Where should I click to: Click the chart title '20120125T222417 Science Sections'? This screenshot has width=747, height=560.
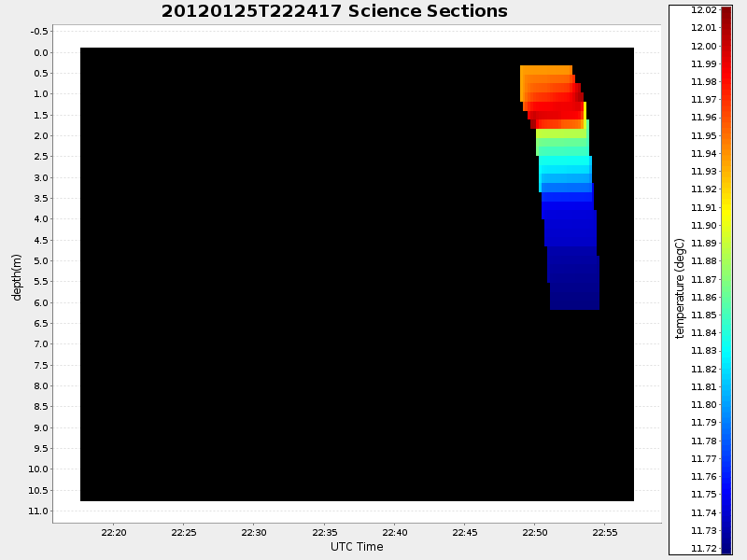(334, 11)
